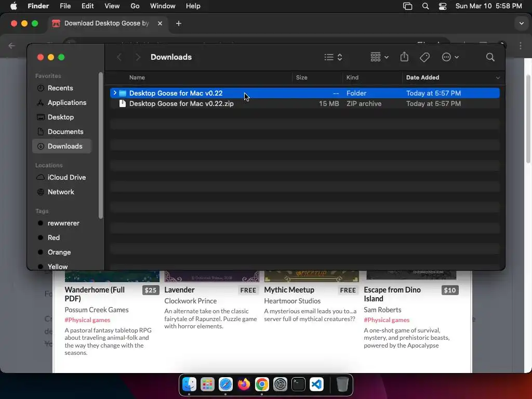Open Terminal from the Dock

tap(298, 384)
